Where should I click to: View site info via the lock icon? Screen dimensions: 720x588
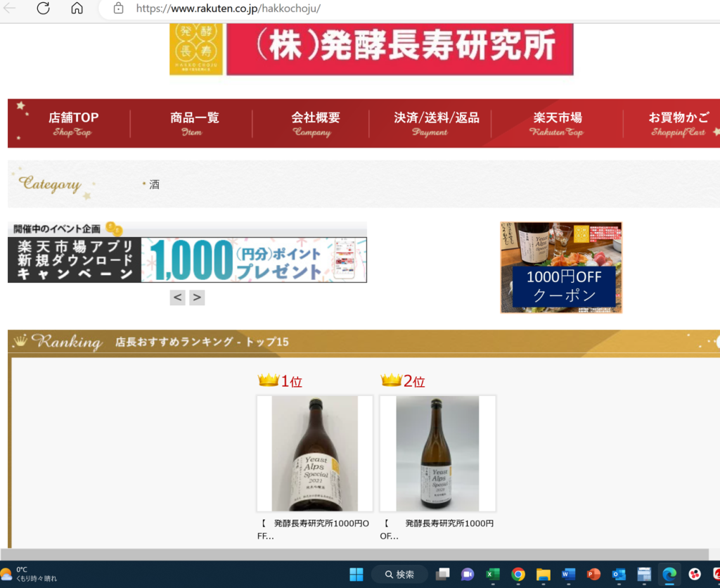click(118, 8)
